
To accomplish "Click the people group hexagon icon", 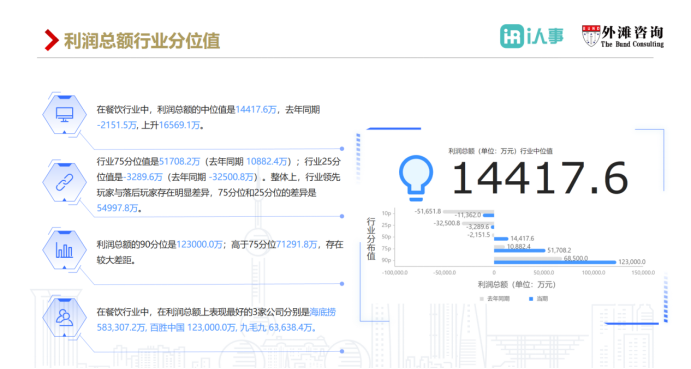I will pos(64,317).
